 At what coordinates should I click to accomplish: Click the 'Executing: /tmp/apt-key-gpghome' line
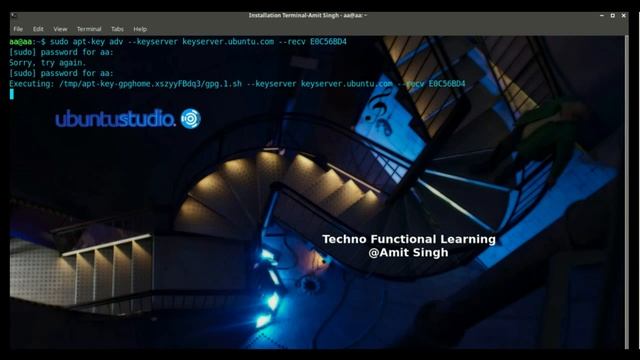point(237,84)
